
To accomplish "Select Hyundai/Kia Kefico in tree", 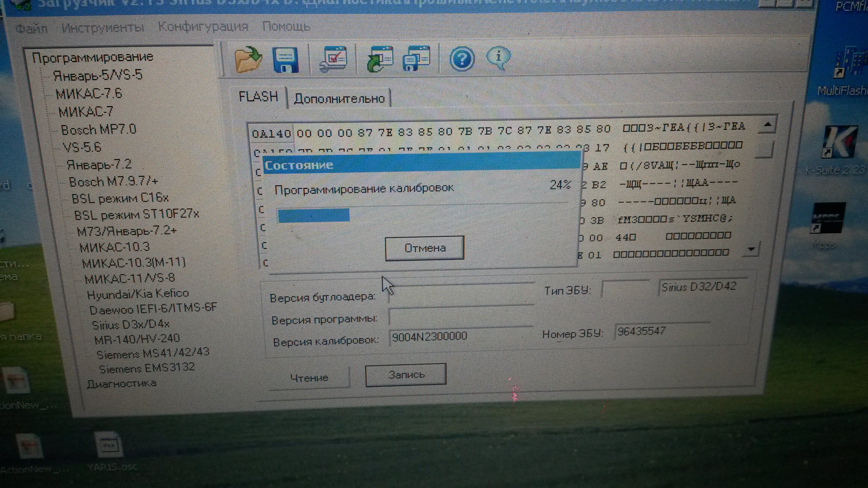I will (x=138, y=294).
